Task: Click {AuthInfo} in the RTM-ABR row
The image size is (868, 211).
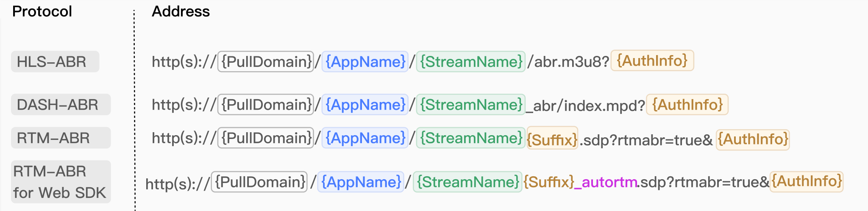Action: coord(753,139)
